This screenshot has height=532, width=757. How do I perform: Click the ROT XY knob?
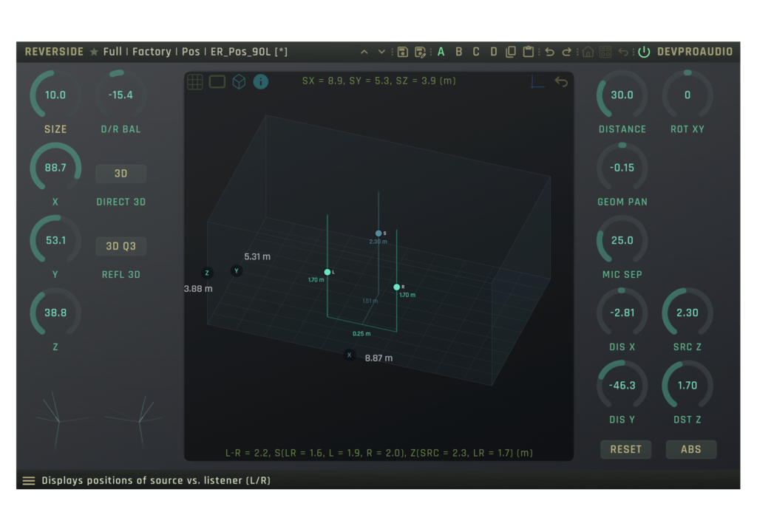coord(688,95)
